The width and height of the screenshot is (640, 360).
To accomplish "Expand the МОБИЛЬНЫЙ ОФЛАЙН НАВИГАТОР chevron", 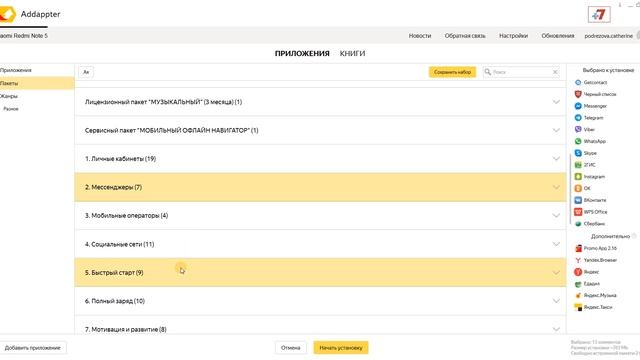I will (x=556, y=130).
